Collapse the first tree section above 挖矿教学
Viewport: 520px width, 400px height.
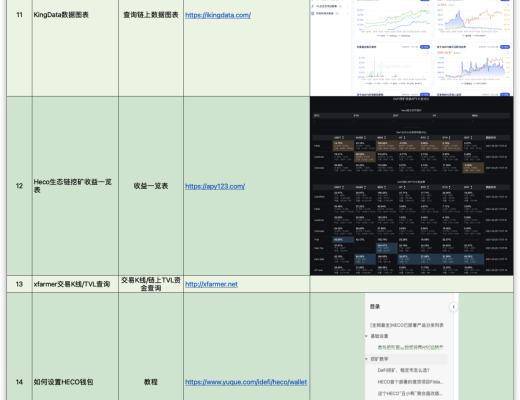(366, 336)
